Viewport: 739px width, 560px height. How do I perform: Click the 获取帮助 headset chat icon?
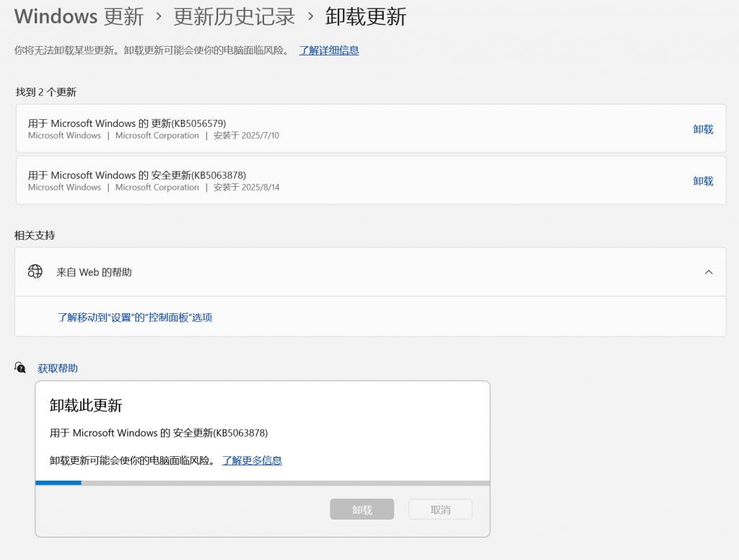(x=20, y=368)
